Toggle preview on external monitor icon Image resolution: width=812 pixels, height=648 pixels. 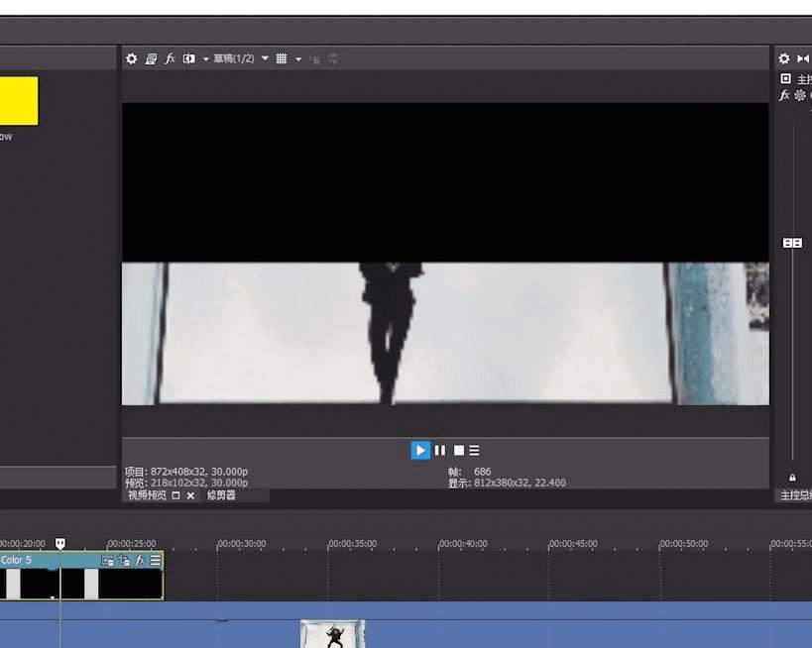tap(151, 59)
